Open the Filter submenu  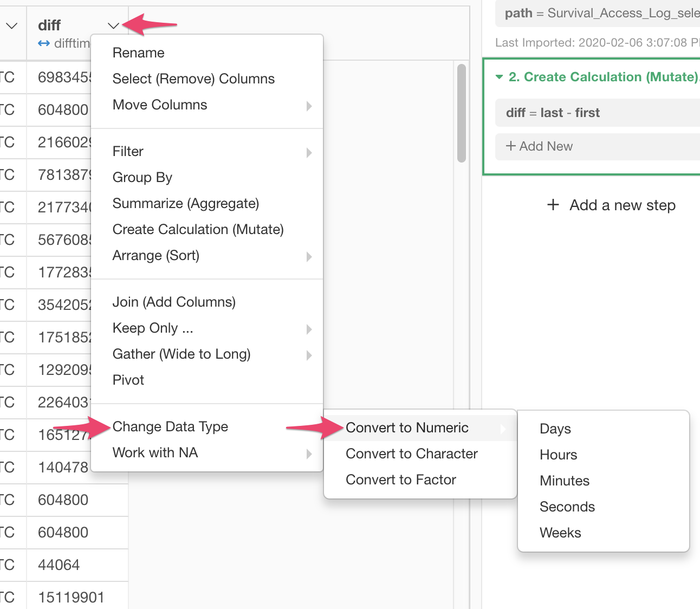pyautogui.click(x=128, y=151)
